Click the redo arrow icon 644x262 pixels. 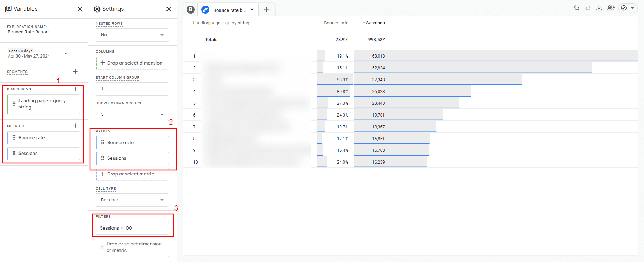[588, 8]
